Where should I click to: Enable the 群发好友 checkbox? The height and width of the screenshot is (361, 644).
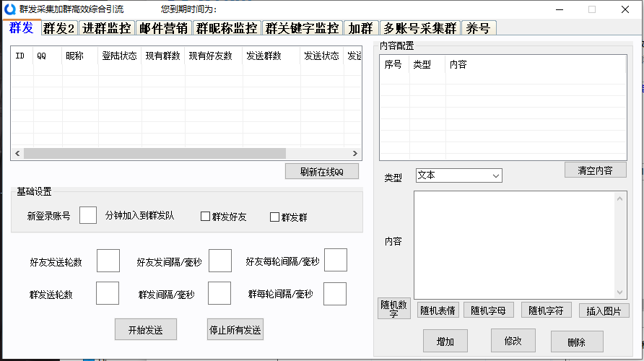coord(206,217)
